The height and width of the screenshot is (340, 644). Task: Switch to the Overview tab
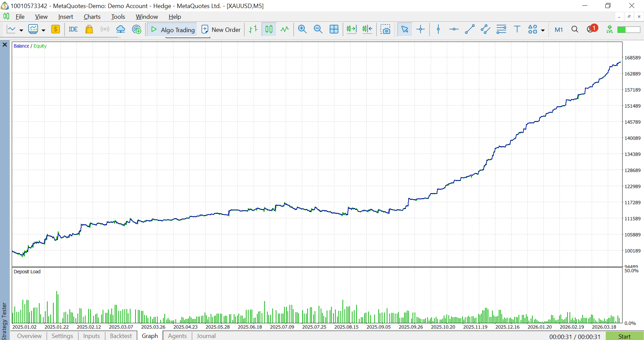click(29, 336)
